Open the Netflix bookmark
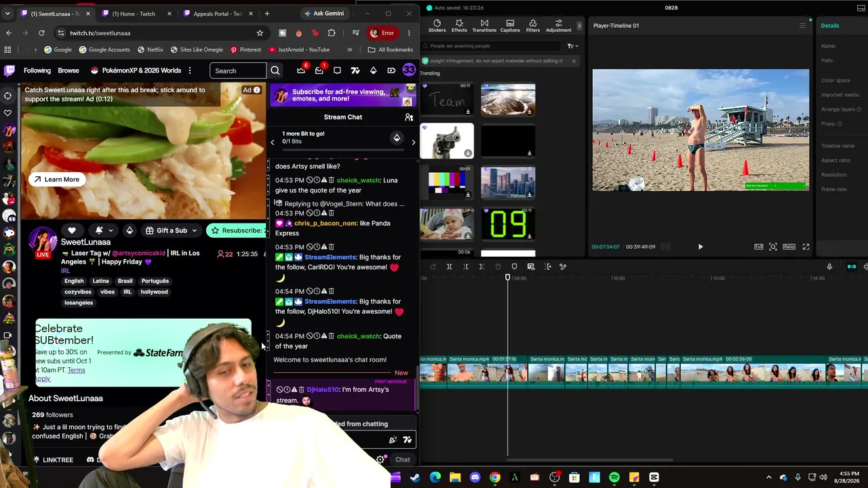The height and width of the screenshot is (488, 868). click(x=150, y=49)
